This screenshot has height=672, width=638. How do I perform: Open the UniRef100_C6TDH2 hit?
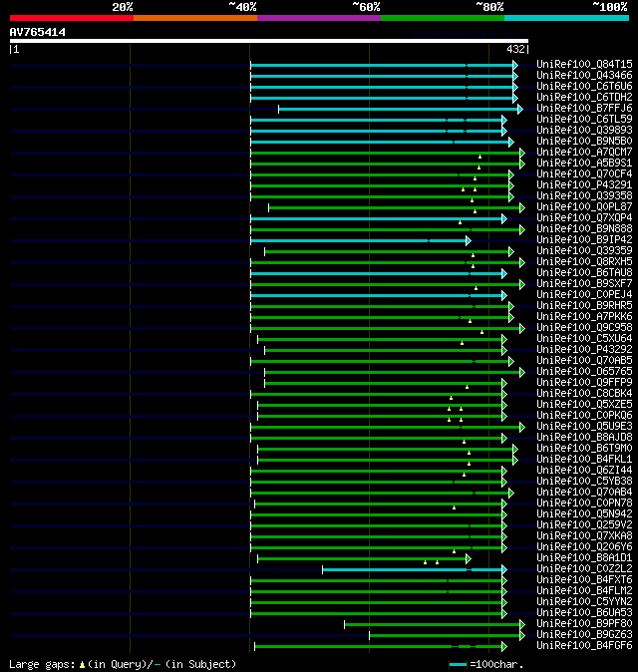point(584,98)
